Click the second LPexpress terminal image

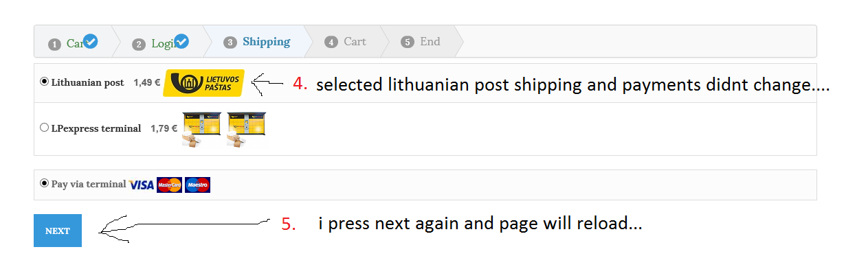[x=246, y=128]
